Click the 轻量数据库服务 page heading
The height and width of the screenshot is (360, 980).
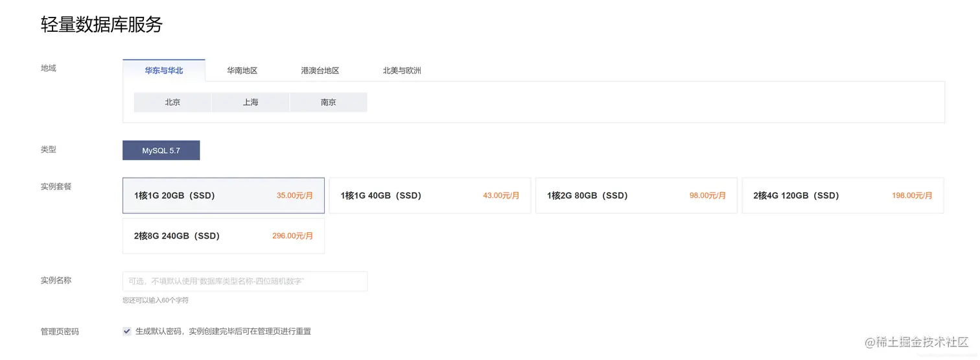pyautogui.click(x=102, y=25)
